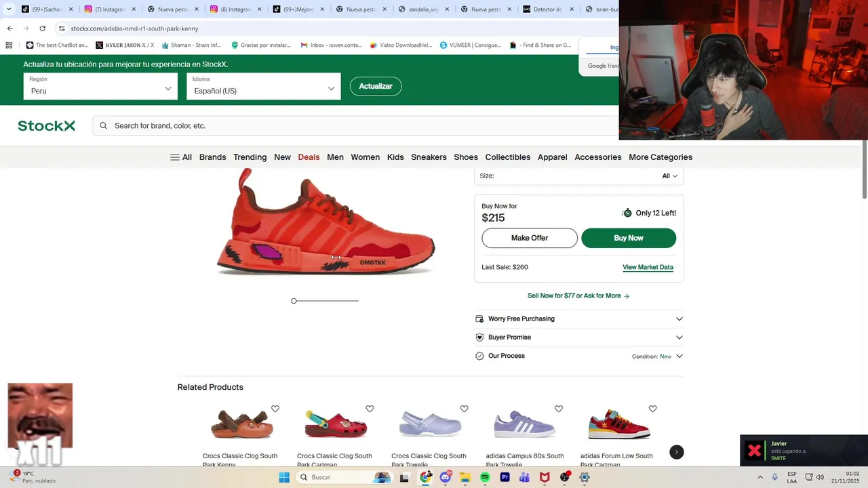Click the microphone icon in system tray
This screenshot has height=488, width=868.
775,477
